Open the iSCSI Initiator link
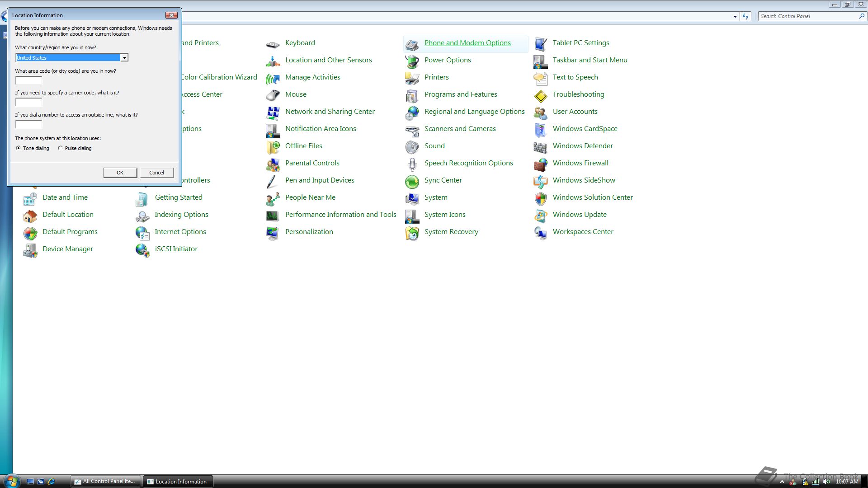Screen dimensions: 868x488 176,249
